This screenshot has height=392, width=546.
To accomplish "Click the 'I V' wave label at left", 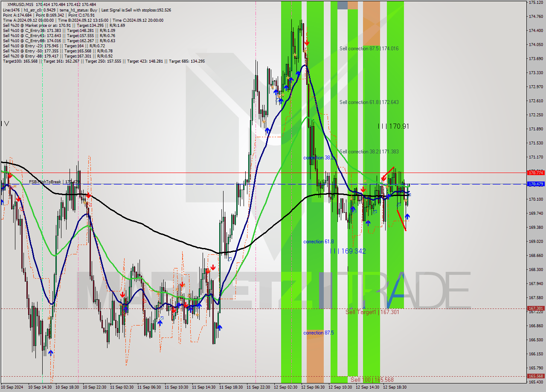I will pos(5,124).
